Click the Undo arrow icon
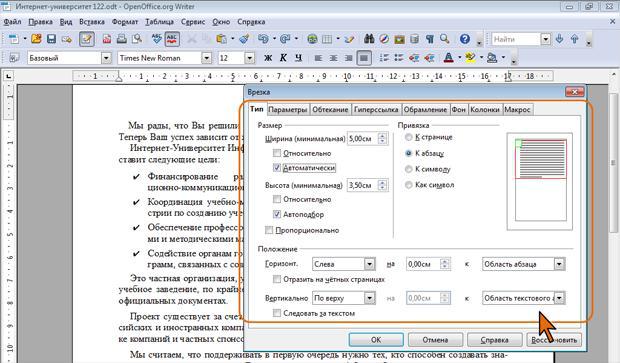Screen dimensions: 620x363 263,39
